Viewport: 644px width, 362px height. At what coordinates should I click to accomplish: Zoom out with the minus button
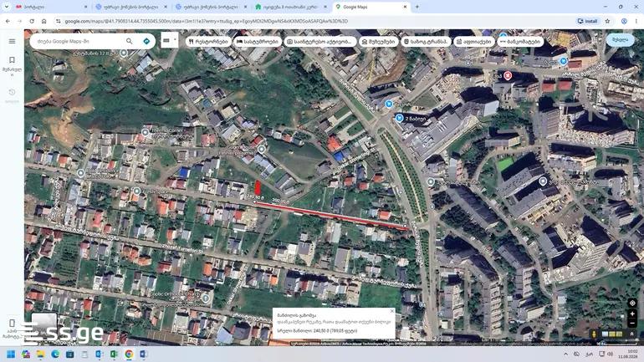point(632,323)
